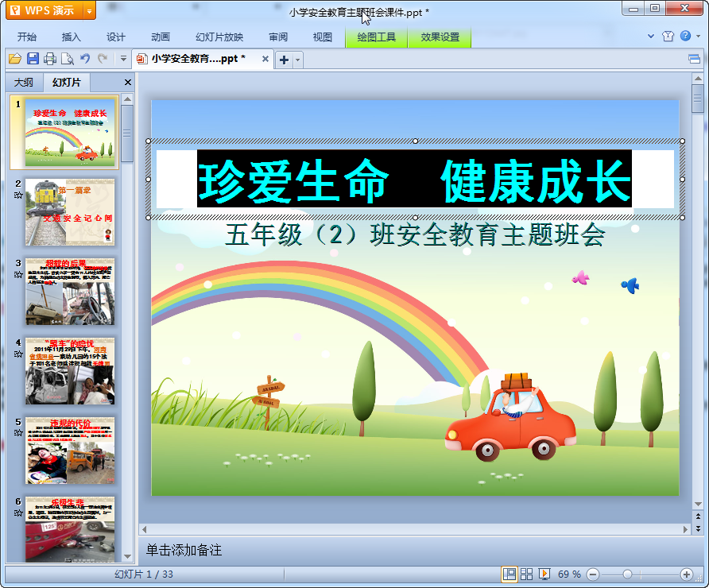709x588 pixels.
Task: Select slide 4 thumbnail "黑车"的隐忧
Action: pos(70,371)
